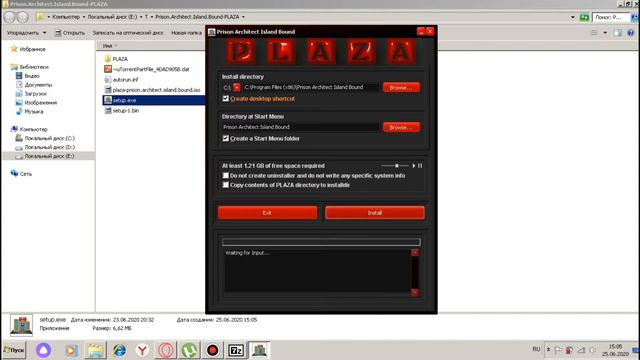The width and height of the screenshot is (640, 360).
Task: Click the red record icon in the taskbar
Action: (x=212, y=350)
